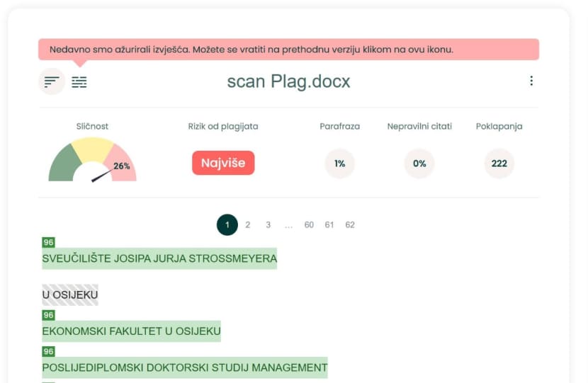Screen dimensions: 588x383
Task: Go to page 61
Action: pyautogui.click(x=329, y=225)
